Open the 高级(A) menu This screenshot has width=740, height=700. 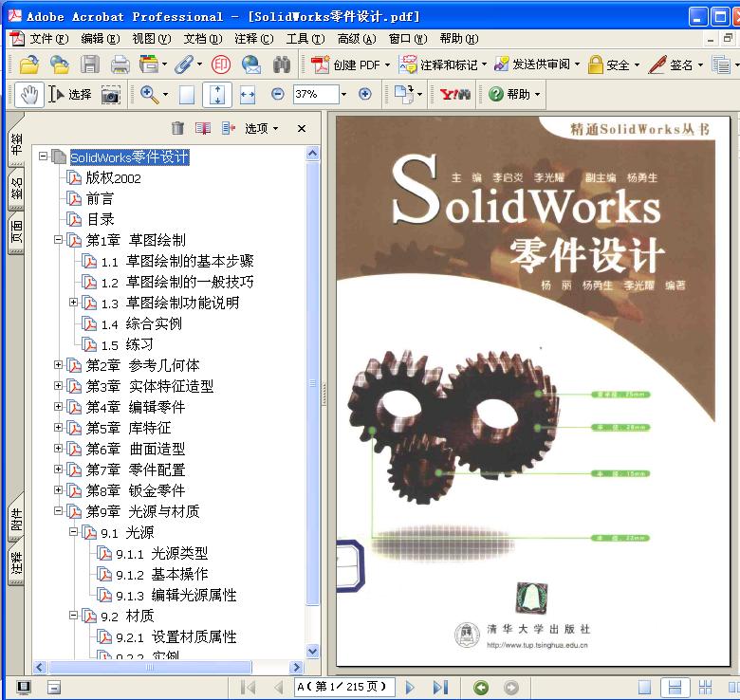click(x=357, y=39)
